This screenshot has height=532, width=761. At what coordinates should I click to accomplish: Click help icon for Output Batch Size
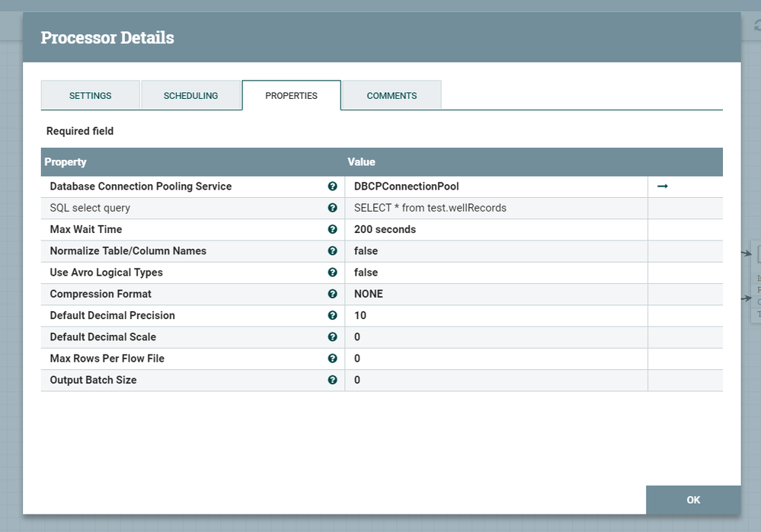332,380
